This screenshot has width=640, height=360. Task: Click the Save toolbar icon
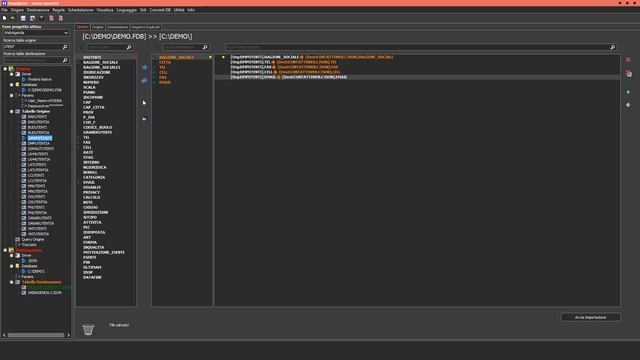[x=23, y=18]
